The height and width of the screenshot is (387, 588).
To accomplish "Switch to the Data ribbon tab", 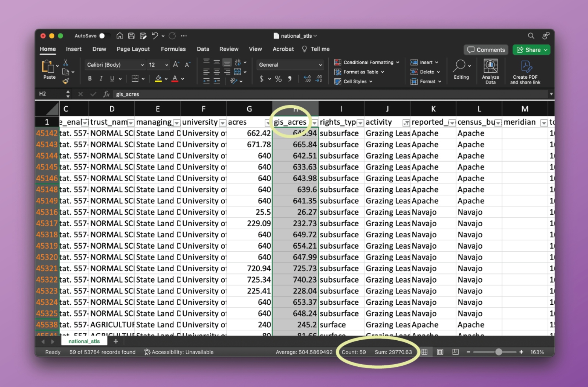I will point(202,49).
